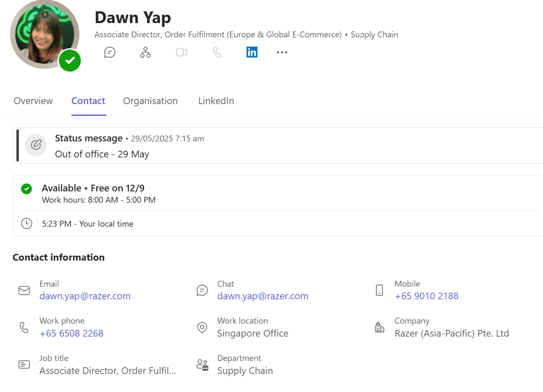Click the Work phone handset icon
The height and width of the screenshot is (392, 543).
point(24,327)
